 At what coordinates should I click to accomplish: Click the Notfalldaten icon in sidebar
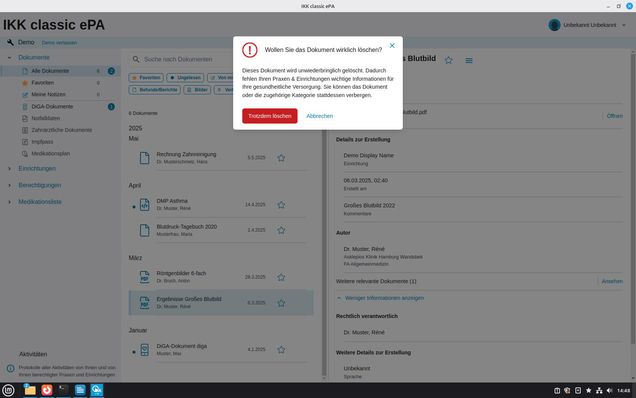25,118
